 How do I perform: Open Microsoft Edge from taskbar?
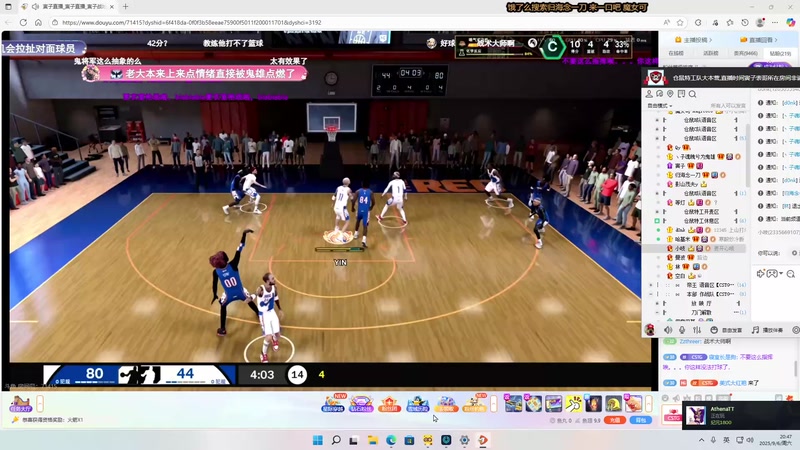pos(391,440)
